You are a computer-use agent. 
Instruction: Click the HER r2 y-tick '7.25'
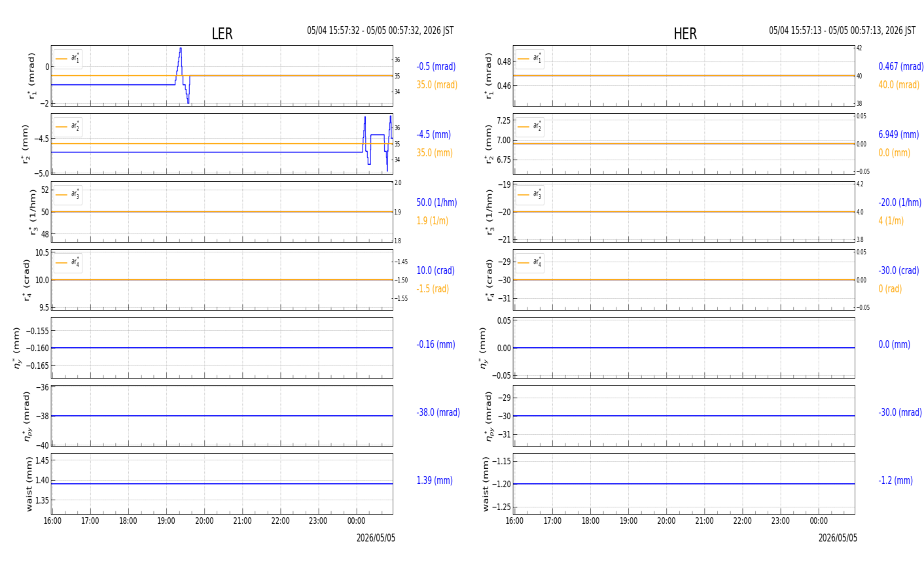pyautogui.click(x=503, y=120)
